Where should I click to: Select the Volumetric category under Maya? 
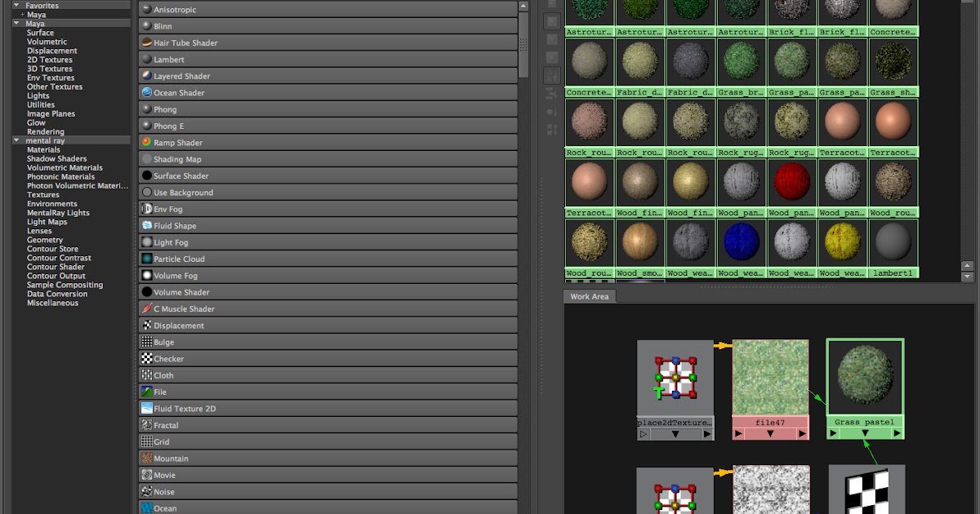47,42
